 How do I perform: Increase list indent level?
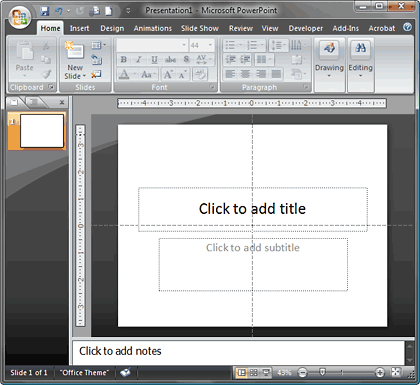(245, 60)
